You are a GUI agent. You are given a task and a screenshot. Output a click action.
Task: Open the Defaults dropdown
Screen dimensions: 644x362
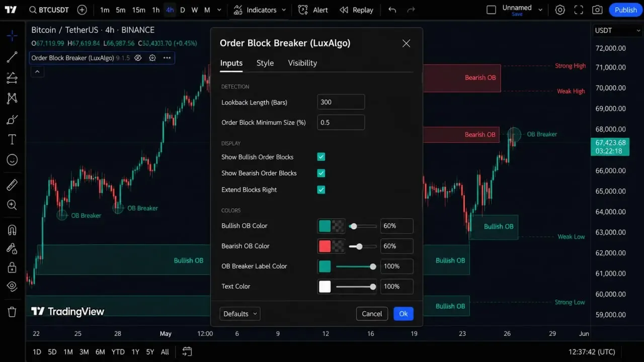point(240,314)
